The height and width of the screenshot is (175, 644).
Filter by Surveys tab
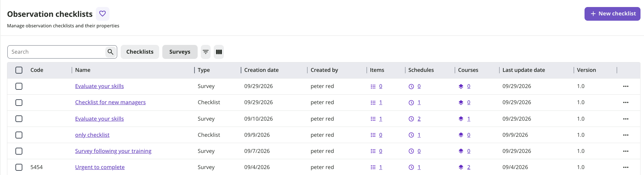pyautogui.click(x=180, y=52)
